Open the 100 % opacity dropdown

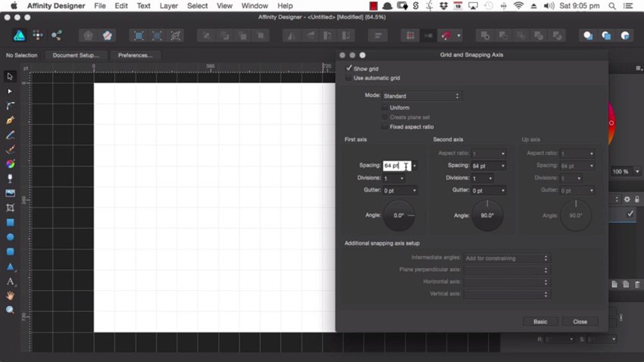637,172
